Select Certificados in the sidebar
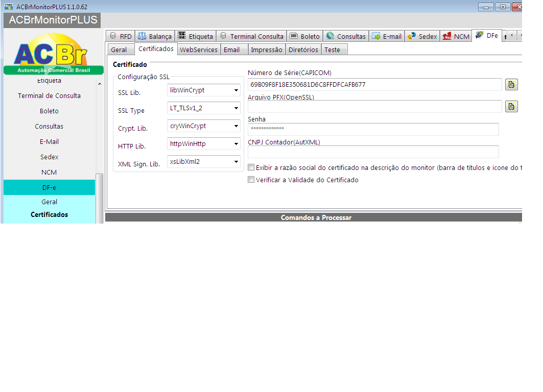Image resolution: width=543 pixels, height=392 pixels. pyautogui.click(x=49, y=214)
